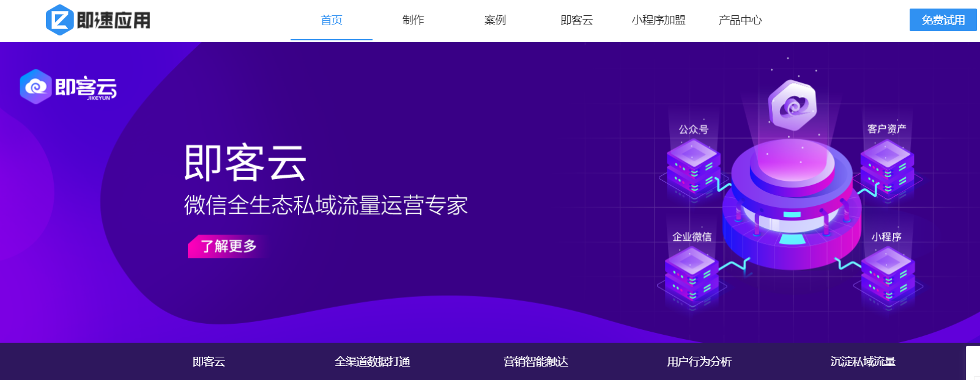Click the 客户资产 server stack icon
Screen dimensions: 980x380
pos(887,167)
